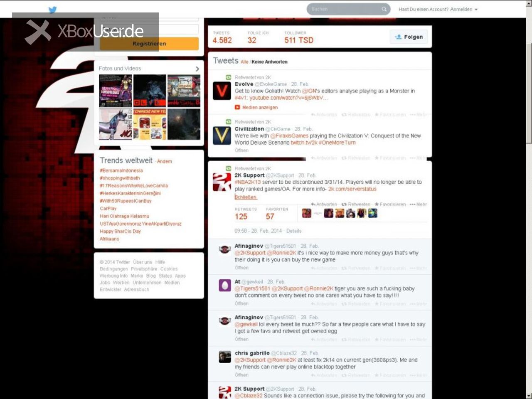Image resolution: width=532 pixels, height=399 pixels.
Task: Click the 'Retweets 125' count
Action: point(245,214)
